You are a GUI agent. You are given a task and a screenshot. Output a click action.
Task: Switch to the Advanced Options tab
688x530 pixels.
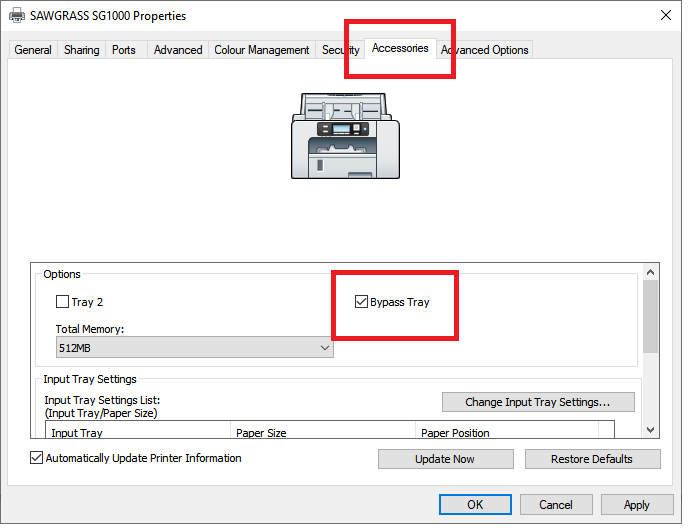click(485, 50)
